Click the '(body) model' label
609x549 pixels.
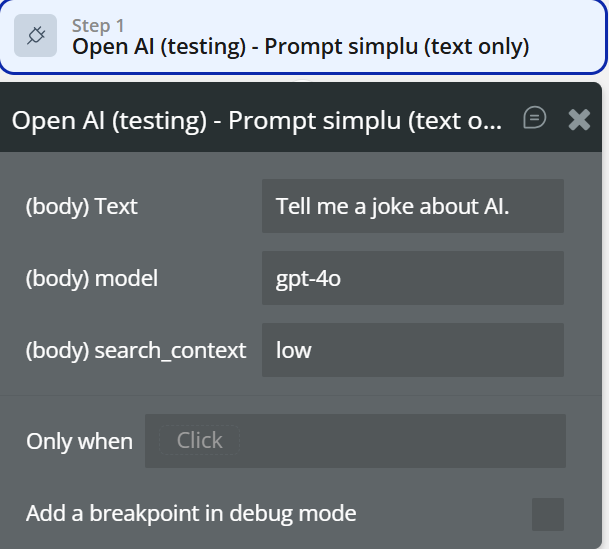tap(91, 279)
